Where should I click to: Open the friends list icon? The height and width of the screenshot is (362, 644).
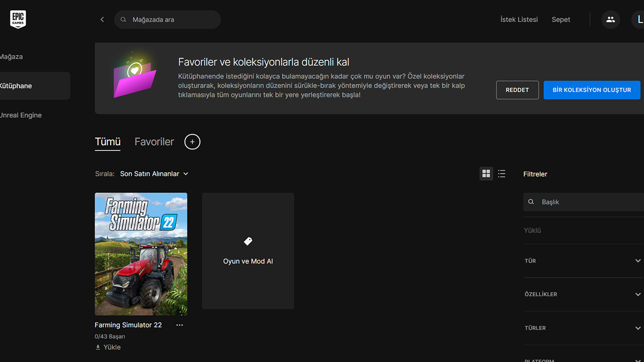pos(610,20)
